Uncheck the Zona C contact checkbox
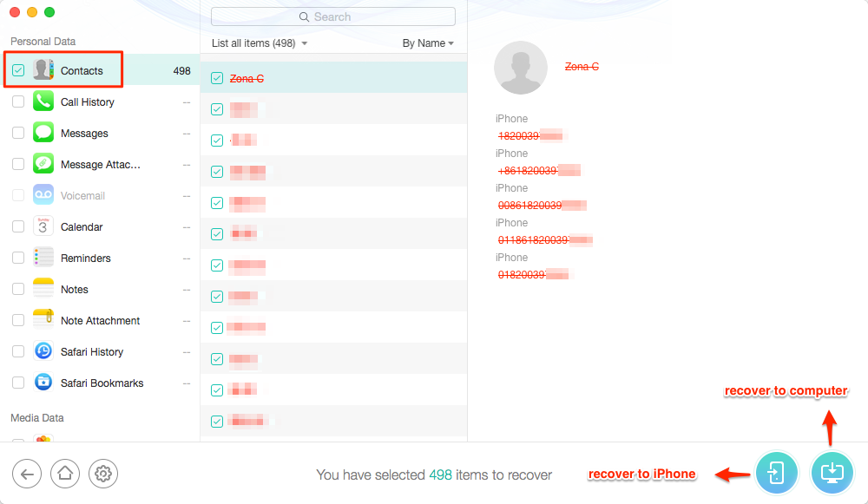The image size is (868, 504). [217, 78]
